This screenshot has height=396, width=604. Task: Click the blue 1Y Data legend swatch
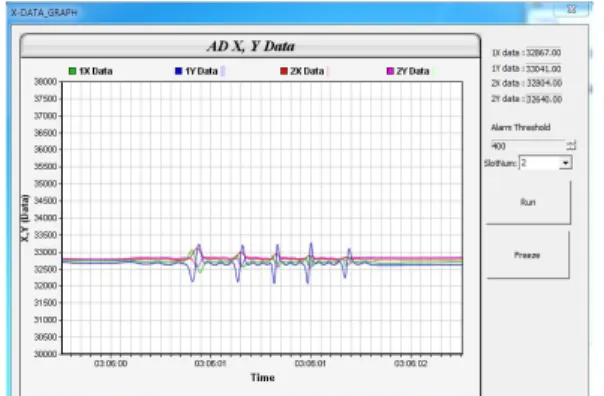(178, 71)
